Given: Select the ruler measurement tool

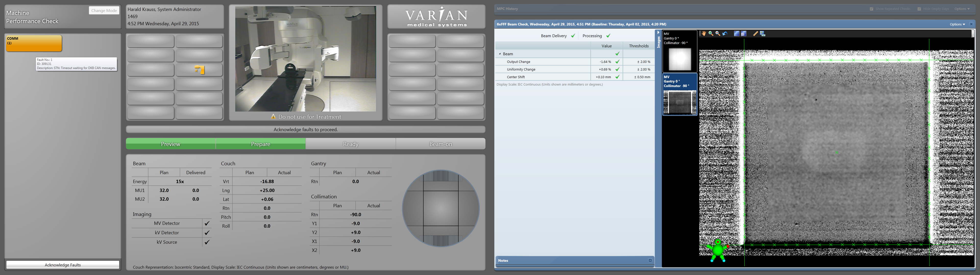Looking at the screenshot, I should (755, 34).
